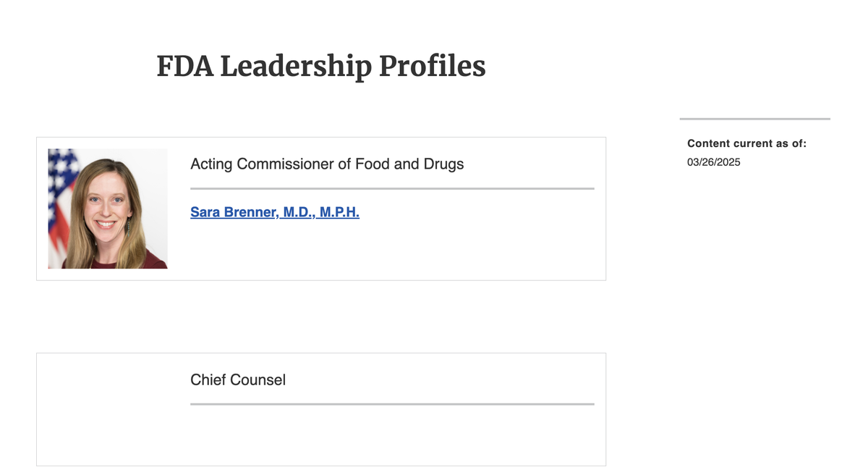Open the Sara Brenner, M.D., M.P.H. profile link
The image size is (868, 475).
275,212
